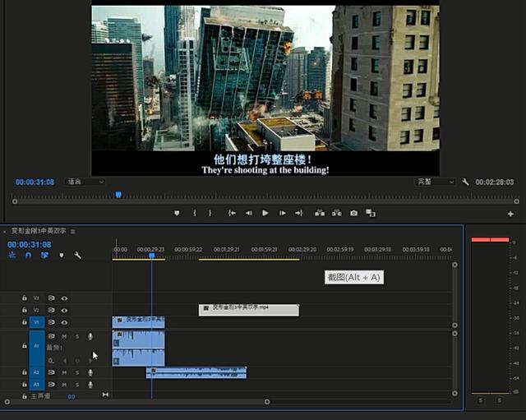Open the program monitor wrench settings

(465, 182)
